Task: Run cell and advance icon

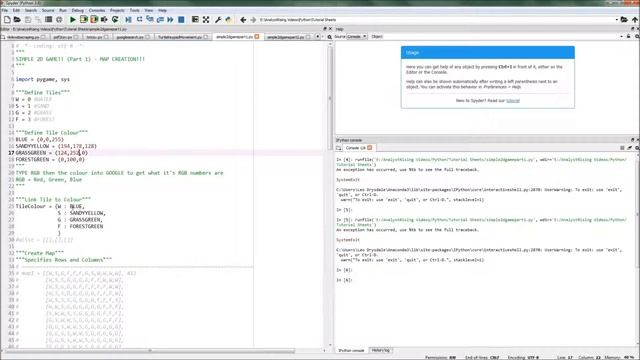Action: coord(94,20)
